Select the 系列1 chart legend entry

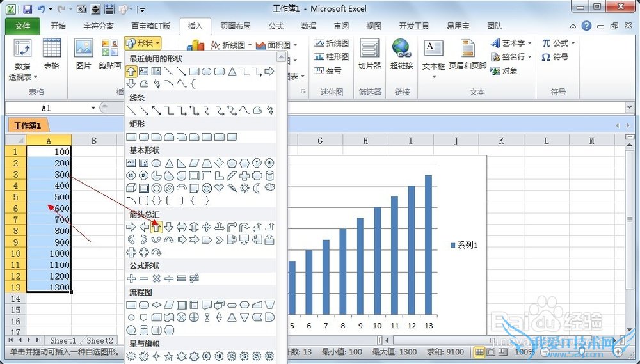point(464,245)
